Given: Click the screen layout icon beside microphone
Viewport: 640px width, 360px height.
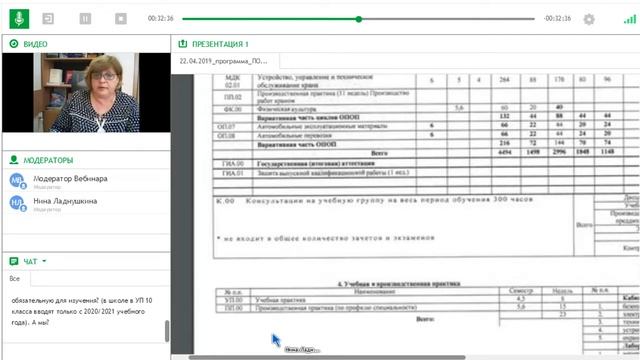Looking at the screenshot, I should [48, 19].
